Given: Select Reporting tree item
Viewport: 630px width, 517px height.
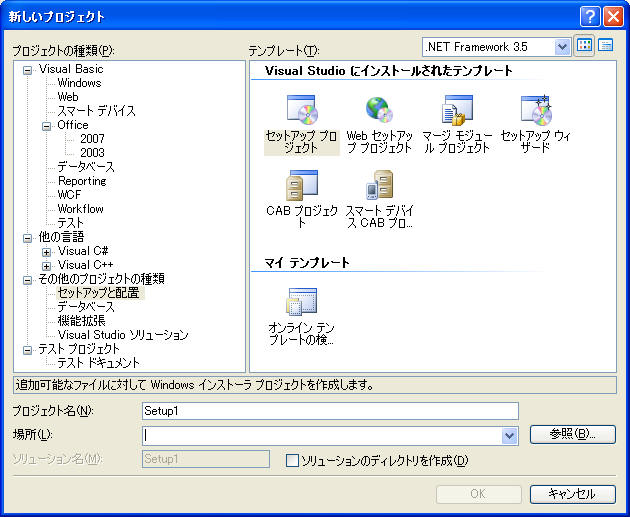Looking at the screenshot, I should click(82, 181).
